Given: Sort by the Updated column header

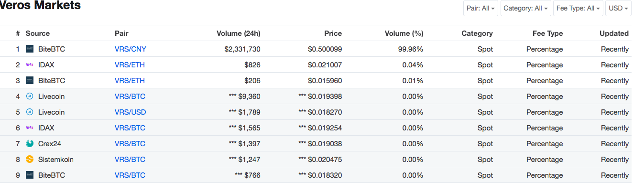Looking at the screenshot, I should coord(614,33).
